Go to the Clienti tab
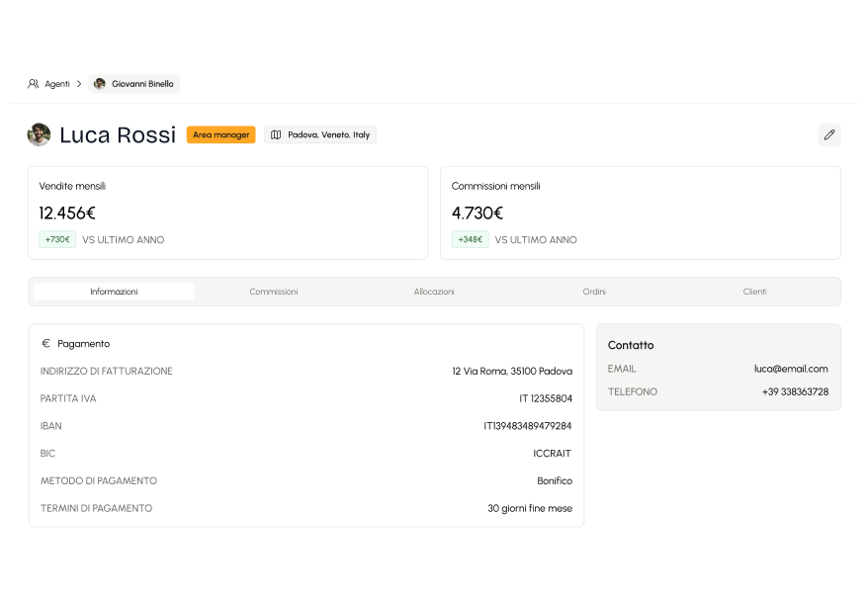 coord(754,292)
